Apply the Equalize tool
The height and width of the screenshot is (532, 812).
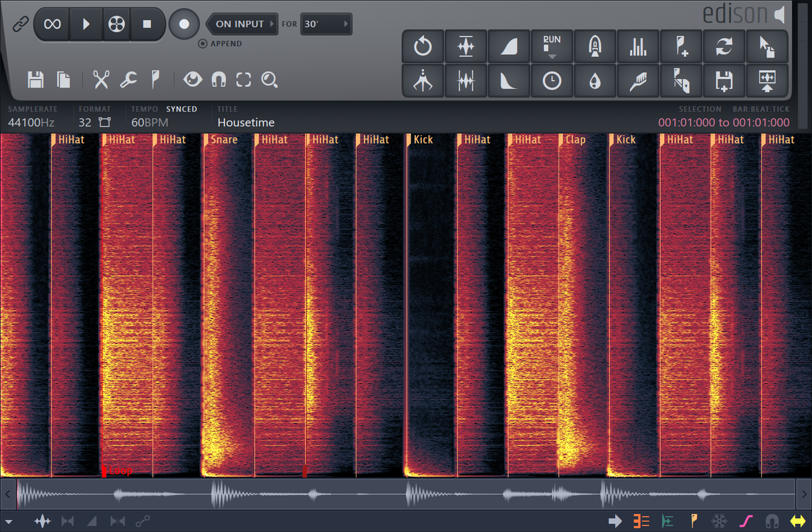638,46
